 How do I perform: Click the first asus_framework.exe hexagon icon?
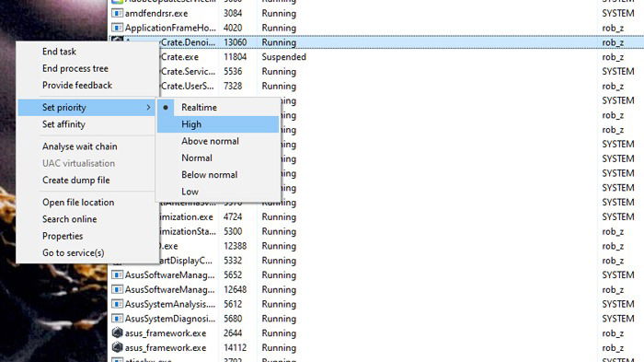[117, 333]
